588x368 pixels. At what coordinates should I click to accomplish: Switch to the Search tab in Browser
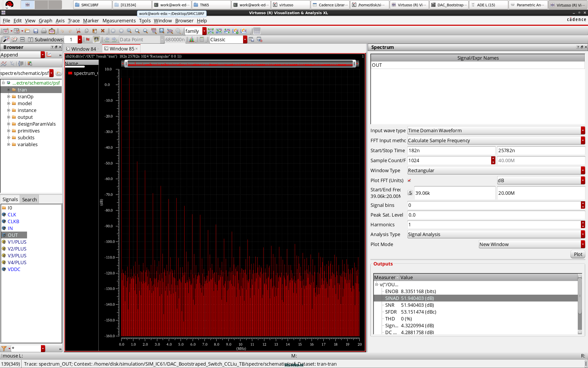(x=29, y=200)
